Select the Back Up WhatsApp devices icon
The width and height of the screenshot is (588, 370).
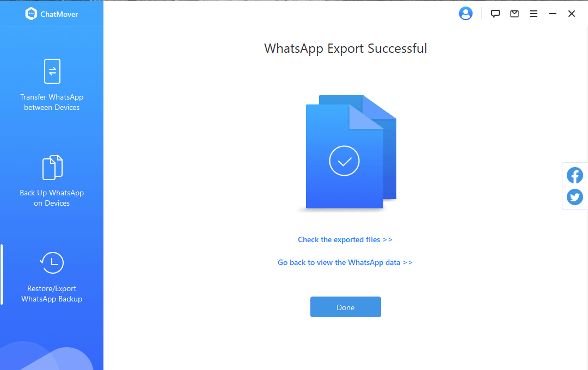click(52, 168)
